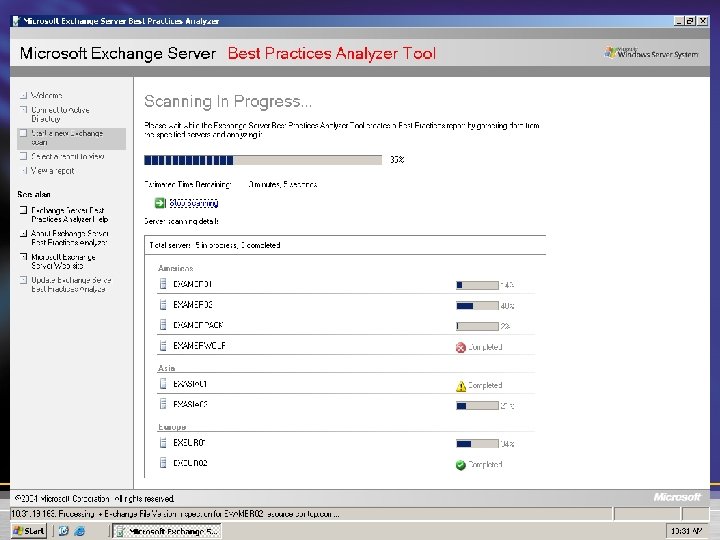Image resolution: width=720 pixels, height=540 pixels.
Task: Visit Microsoft Exchange Server Web site link
Action: [63, 261]
